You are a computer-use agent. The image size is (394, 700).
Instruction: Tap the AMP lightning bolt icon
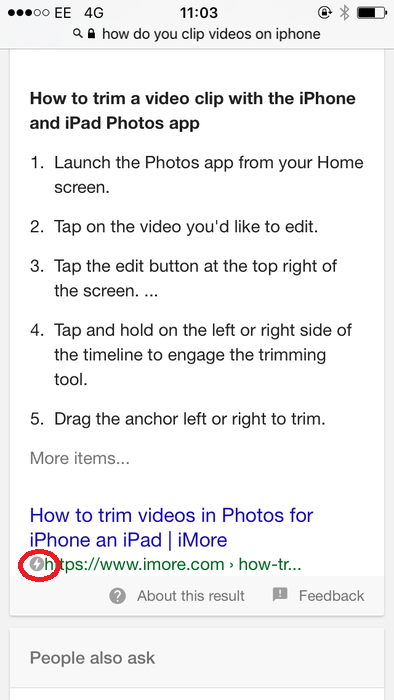pos(37,564)
